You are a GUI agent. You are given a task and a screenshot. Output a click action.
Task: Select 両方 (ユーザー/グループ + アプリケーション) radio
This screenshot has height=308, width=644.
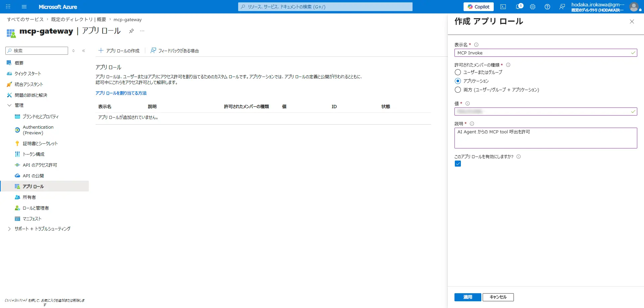point(458,90)
